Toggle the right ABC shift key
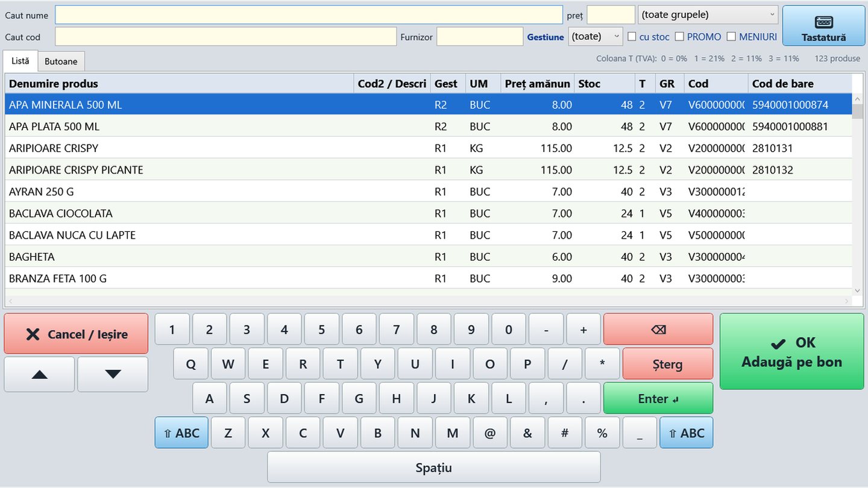Image resolution: width=868 pixels, height=488 pixels. (687, 433)
